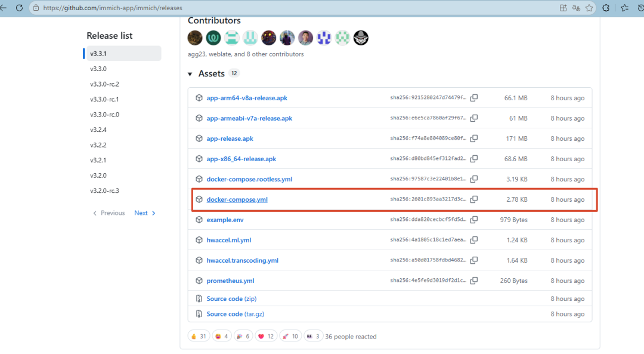Download hwaccel.transcoding.yml asset
The height and width of the screenshot is (354, 644).
pyautogui.click(x=242, y=260)
